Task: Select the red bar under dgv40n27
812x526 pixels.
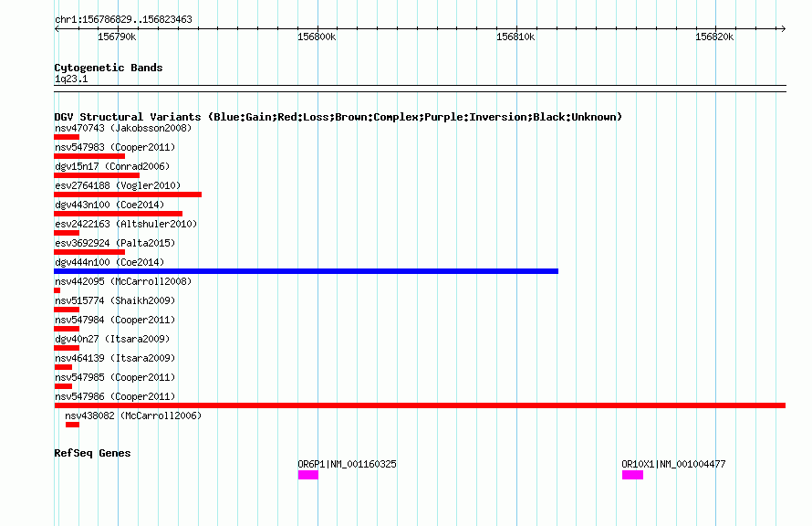Action: click(x=67, y=348)
